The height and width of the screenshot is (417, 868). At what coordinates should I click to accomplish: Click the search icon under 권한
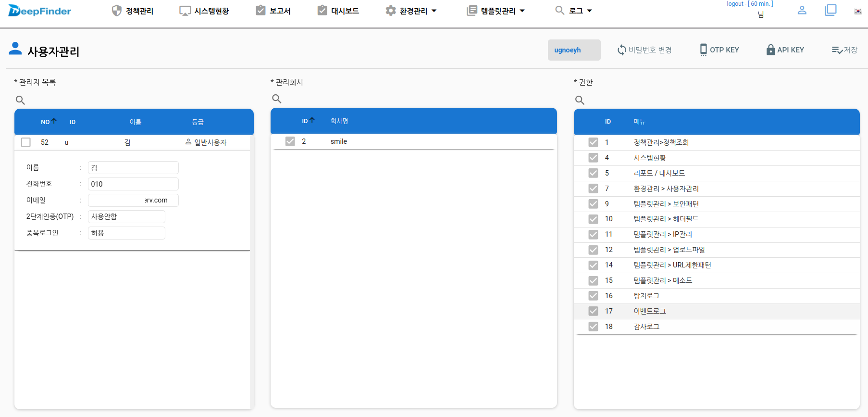580,100
